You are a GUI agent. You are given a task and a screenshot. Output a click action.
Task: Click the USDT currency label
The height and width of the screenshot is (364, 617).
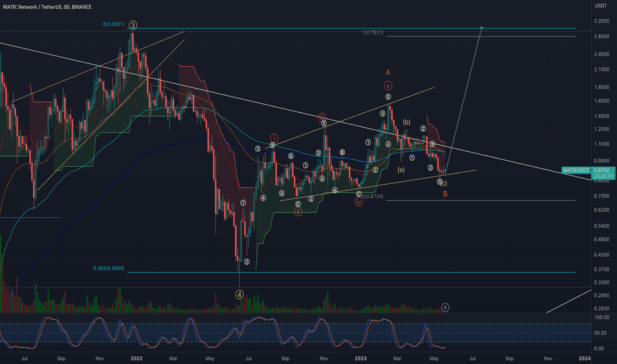600,5
